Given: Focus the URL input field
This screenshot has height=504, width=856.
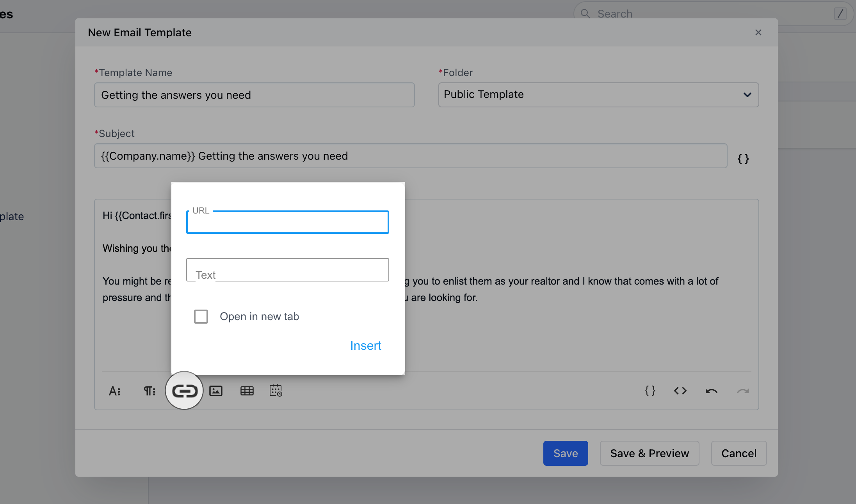Looking at the screenshot, I should tap(287, 223).
